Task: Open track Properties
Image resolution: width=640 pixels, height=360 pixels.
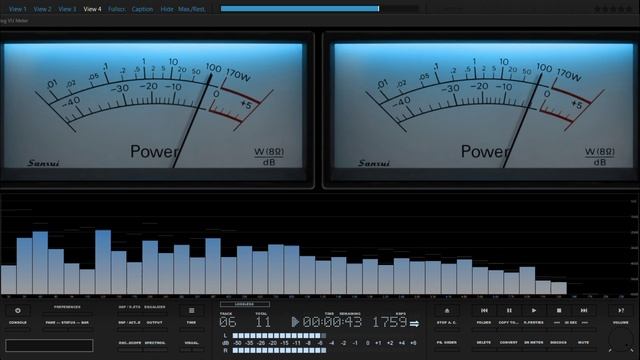Action: click(x=533, y=322)
